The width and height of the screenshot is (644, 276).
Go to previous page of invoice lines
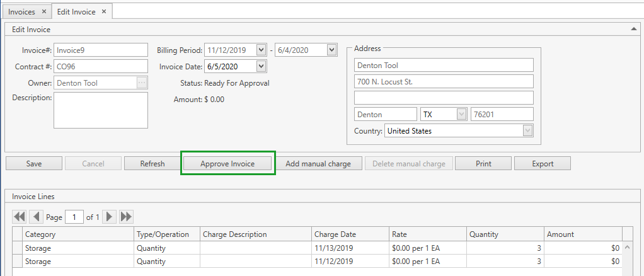pyautogui.click(x=37, y=217)
